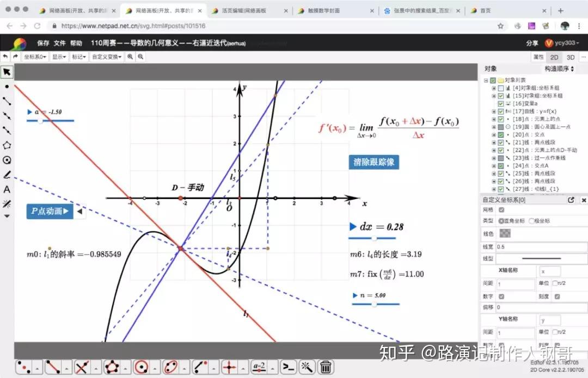Choose the text tool marked A
The width and height of the screenshot is (588, 378).
tap(7, 189)
